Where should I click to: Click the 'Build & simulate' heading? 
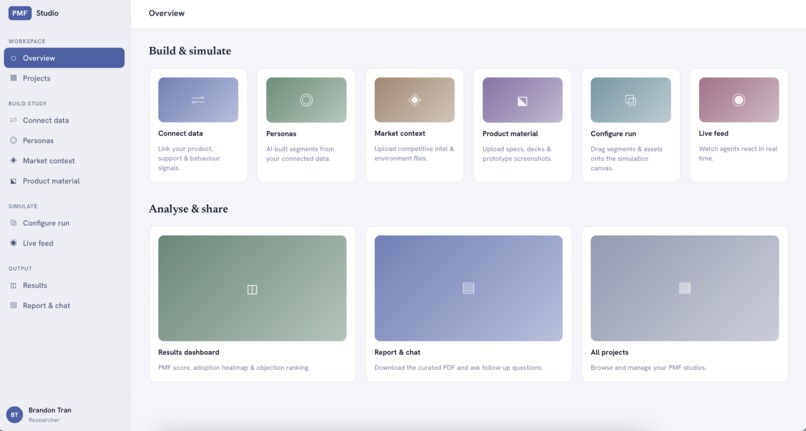[x=190, y=51]
